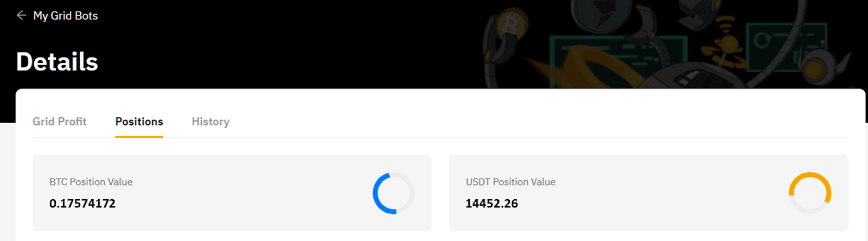Go back to My Grid Bots
Screen dimensions: 868x241
pos(66,16)
